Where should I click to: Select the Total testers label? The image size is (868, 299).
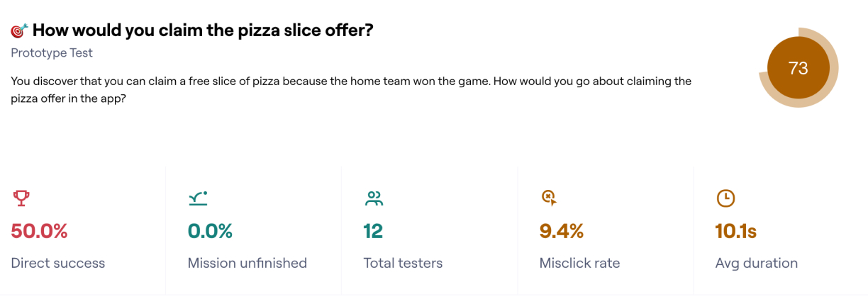tap(403, 263)
